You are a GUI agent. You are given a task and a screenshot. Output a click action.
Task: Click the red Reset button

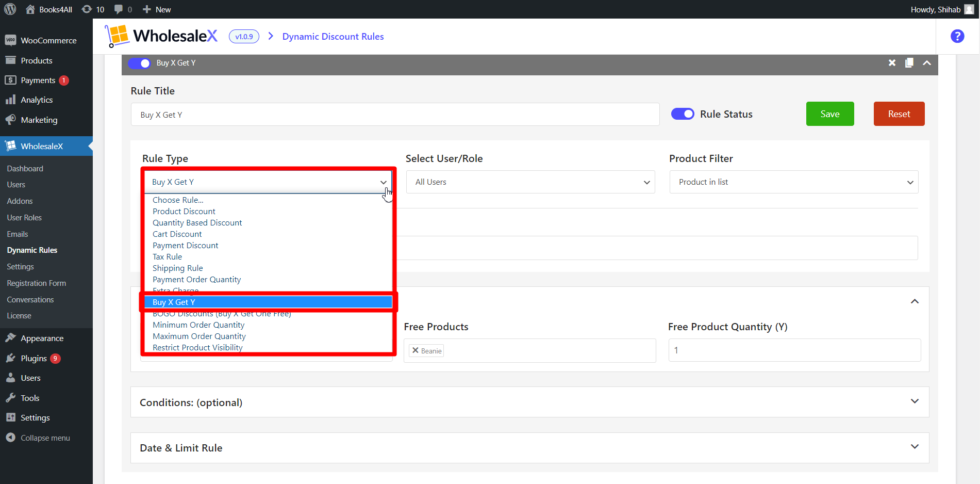899,114
